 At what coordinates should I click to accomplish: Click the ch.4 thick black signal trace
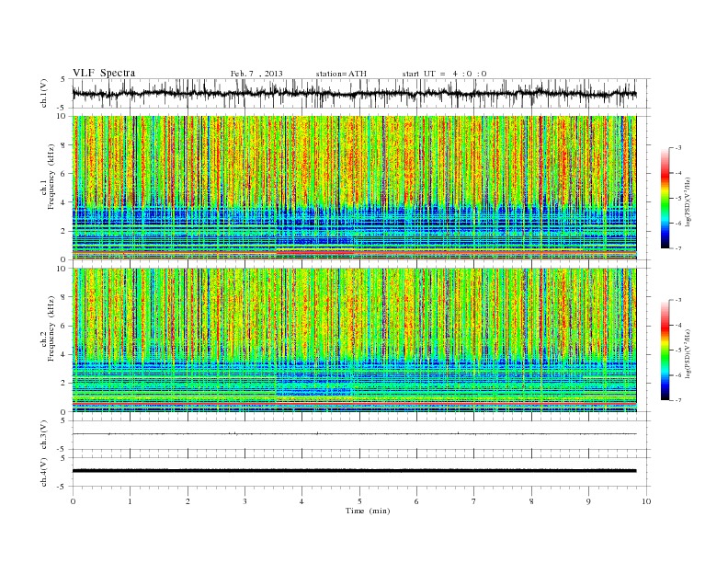coord(354,471)
